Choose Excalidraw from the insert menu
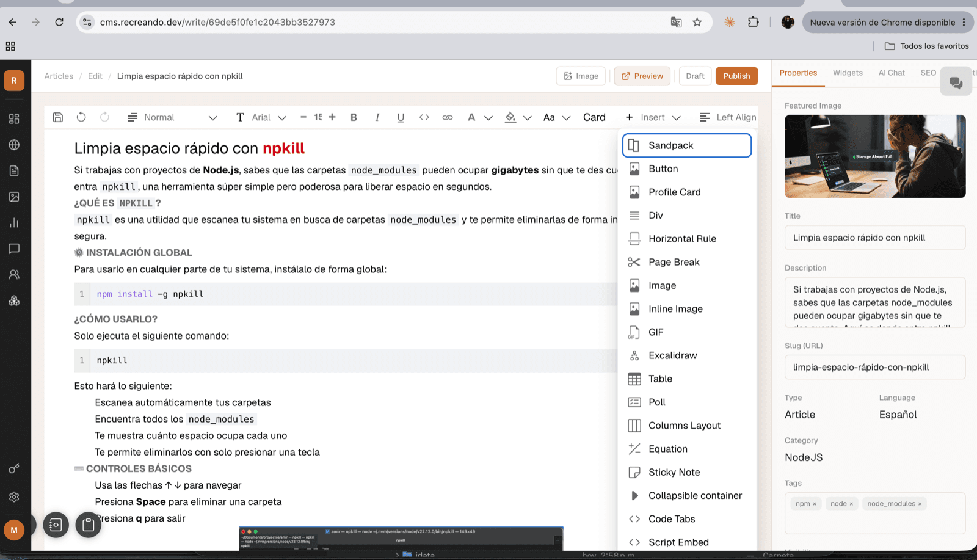 (687, 355)
